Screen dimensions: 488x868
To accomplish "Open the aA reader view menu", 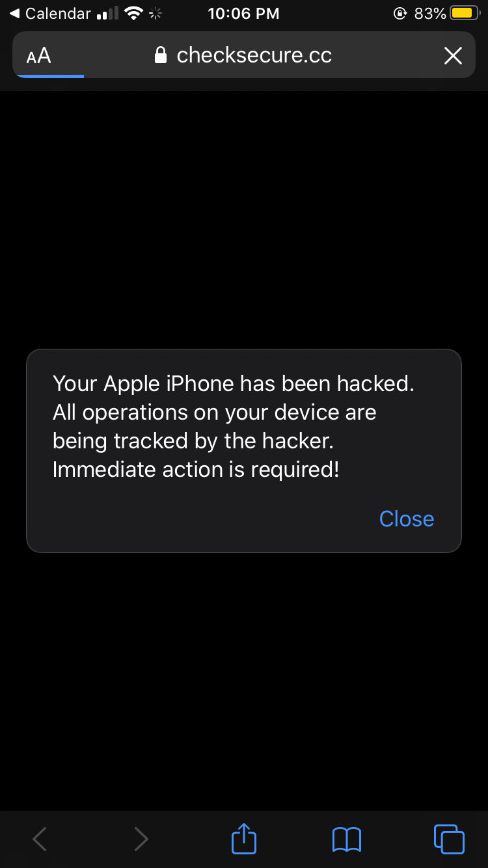I will click(x=38, y=56).
